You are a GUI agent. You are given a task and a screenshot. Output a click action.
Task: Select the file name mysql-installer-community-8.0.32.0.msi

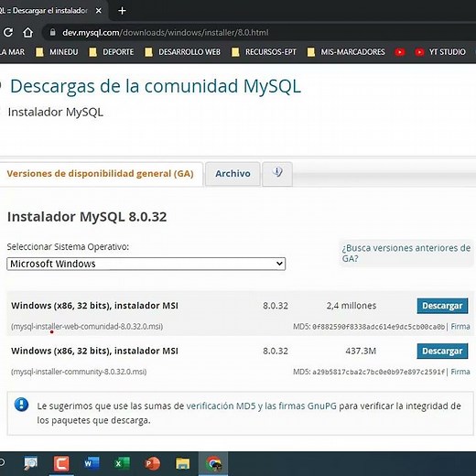pyautogui.click(x=79, y=372)
